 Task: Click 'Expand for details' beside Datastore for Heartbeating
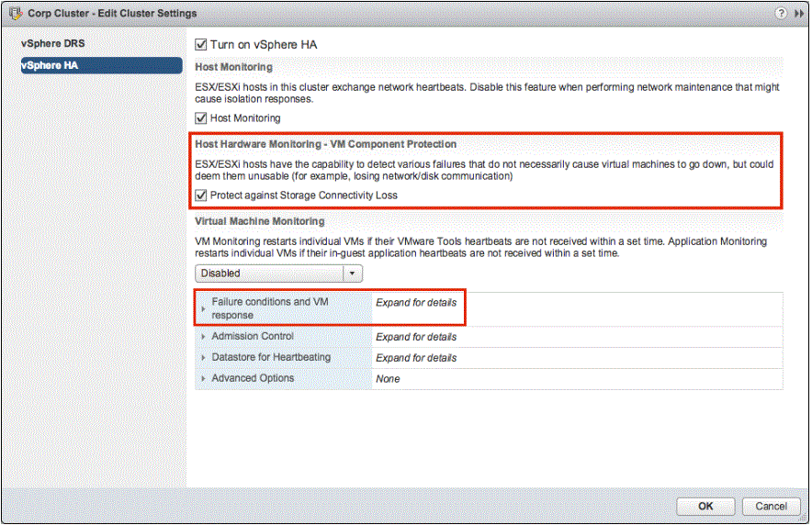(416, 358)
